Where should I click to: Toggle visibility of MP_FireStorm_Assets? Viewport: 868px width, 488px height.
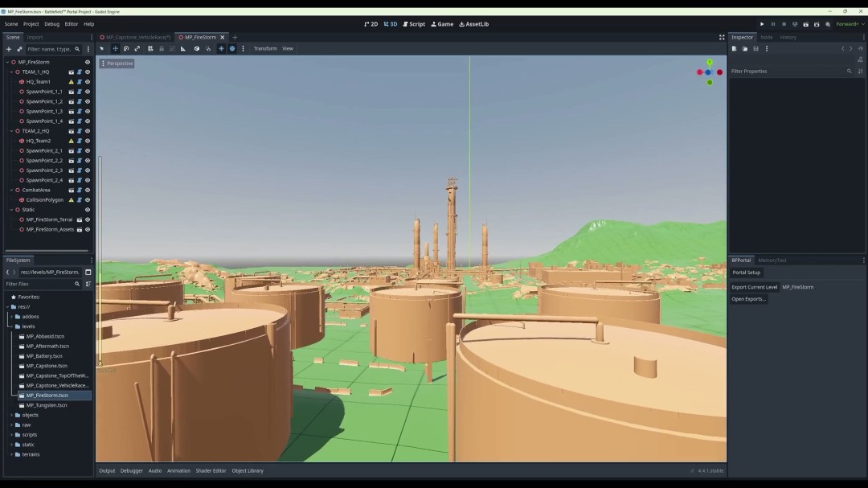click(x=88, y=229)
